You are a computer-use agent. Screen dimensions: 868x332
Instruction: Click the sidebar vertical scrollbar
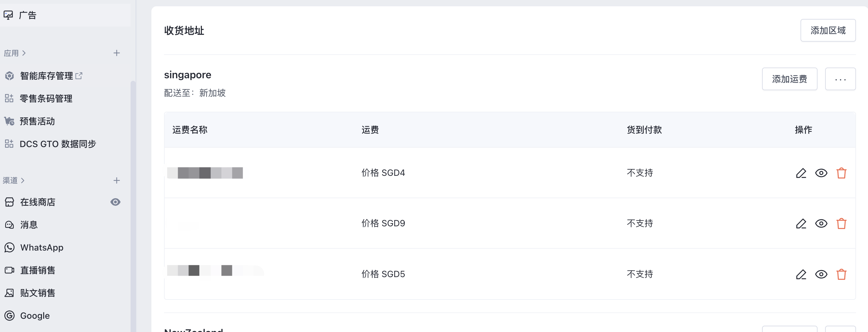(x=133, y=202)
